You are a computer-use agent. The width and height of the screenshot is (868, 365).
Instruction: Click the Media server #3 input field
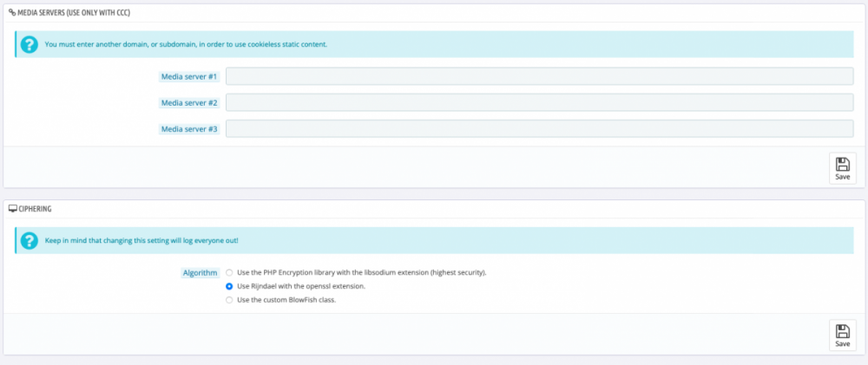point(539,128)
